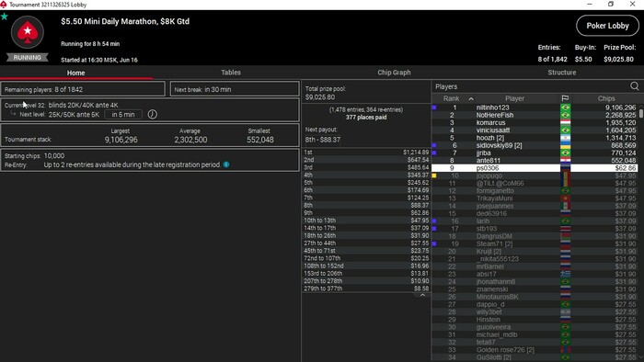Click the Argentina flag beside hoozh [2]
Viewport: 644px width, 362px height.
tap(566, 138)
